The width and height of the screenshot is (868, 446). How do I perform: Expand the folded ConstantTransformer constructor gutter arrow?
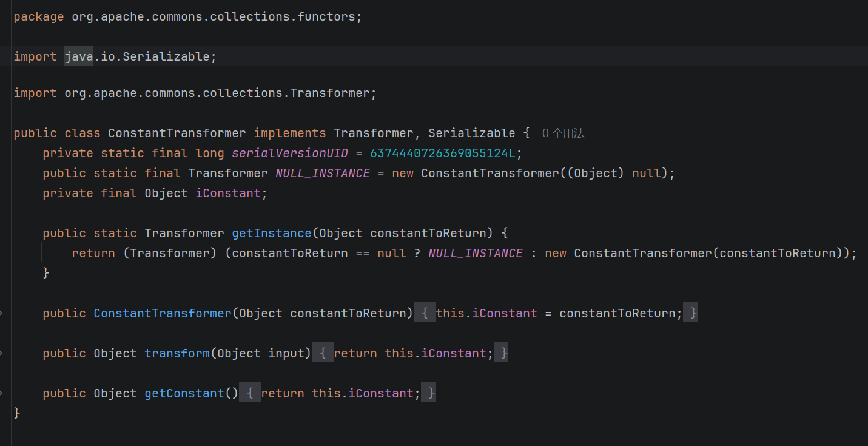[x=1, y=313]
